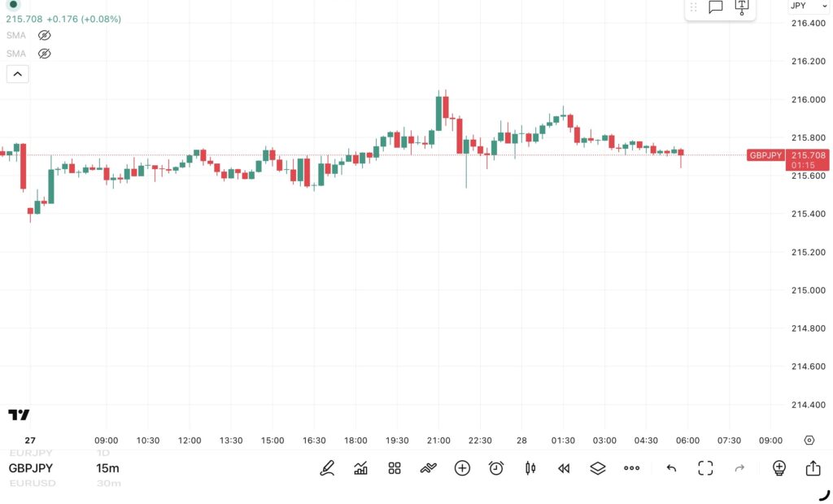Image resolution: width=833 pixels, height=504 pixels.
Task: Collapse the indicator legend with the chevron
Action: 17,73
